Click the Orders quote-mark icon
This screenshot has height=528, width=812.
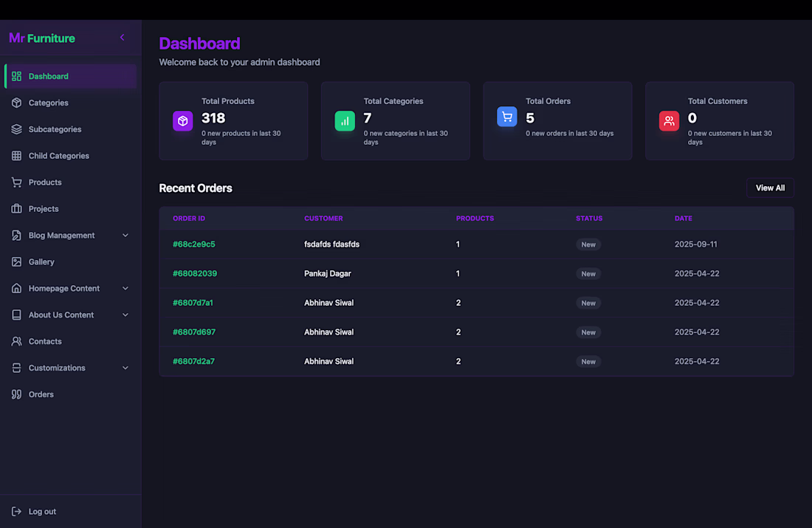point(16,394)
